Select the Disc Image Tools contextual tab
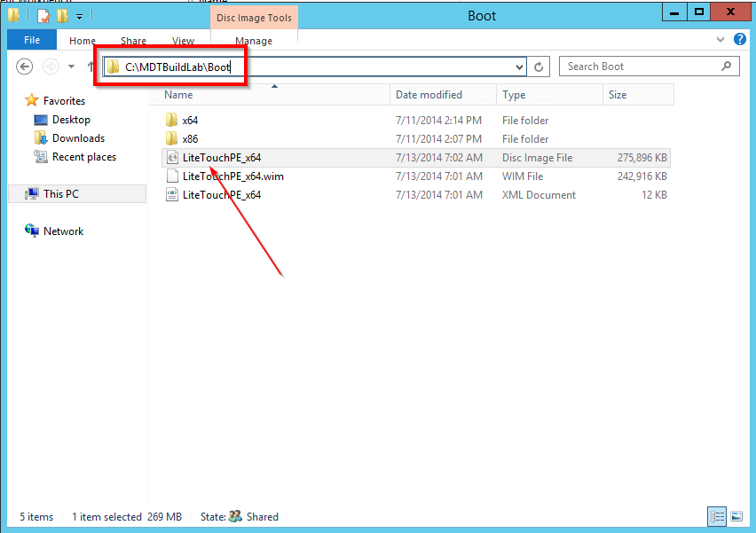The height and width of the screenshot is (533, 756). [x=254, y=18]
